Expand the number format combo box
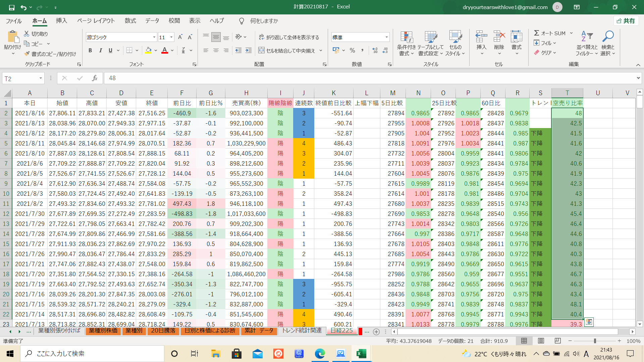Image resolution: width=644 pixels, height=362 pixels. (386, 37)
